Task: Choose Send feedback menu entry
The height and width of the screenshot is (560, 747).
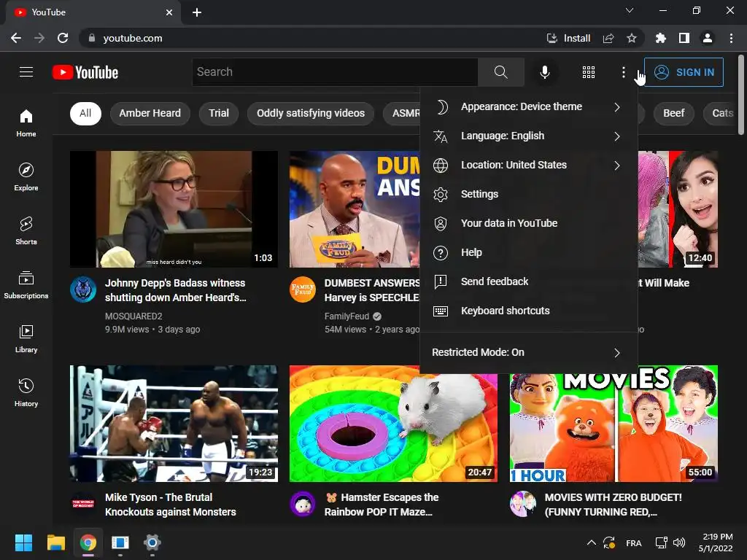Action: tap(529, 282)
